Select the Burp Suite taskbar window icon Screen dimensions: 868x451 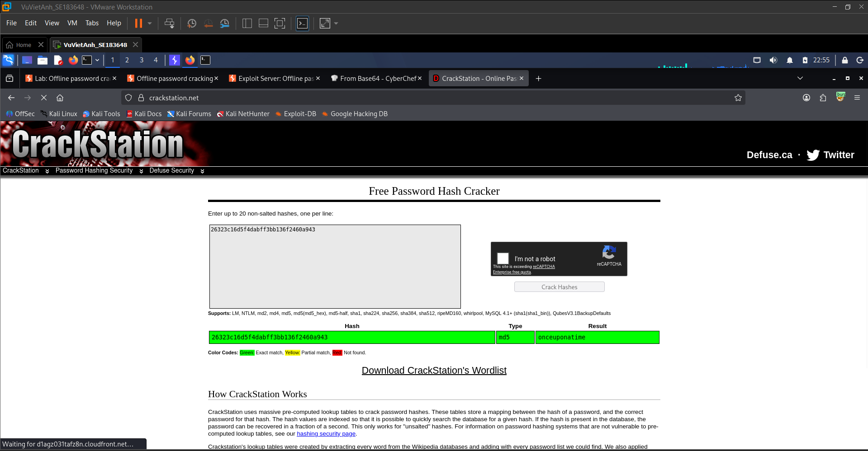175,60
